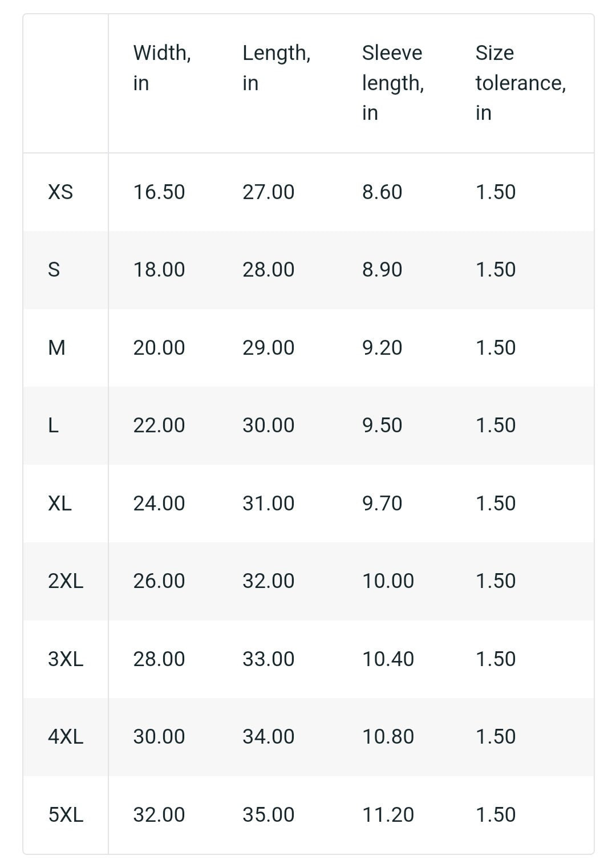
Task: Click the 16.50 width value for XS
Action: point(159,192)
